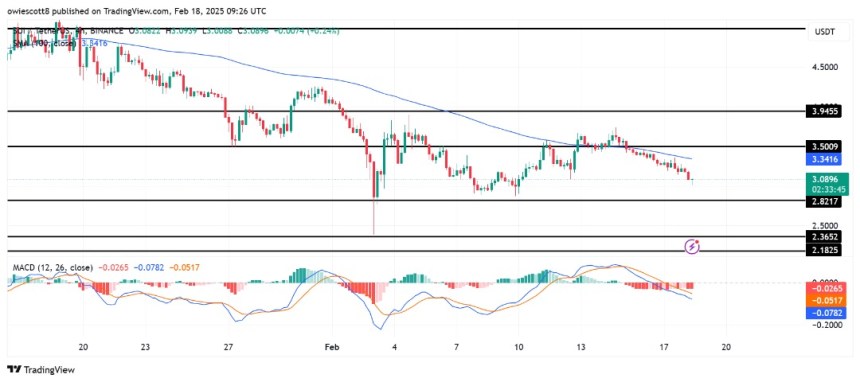Select the blue 3.3416 SMA price tag
This screenshot has width=860, height=382.
[x=825, y=159]
